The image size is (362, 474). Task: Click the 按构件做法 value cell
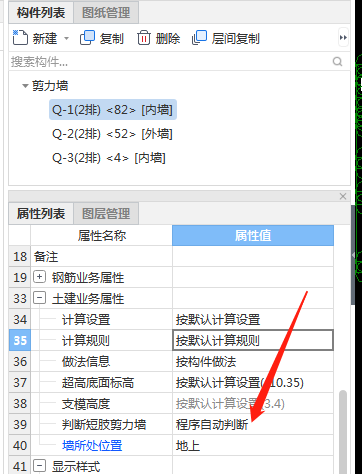[x=253, y=361]
